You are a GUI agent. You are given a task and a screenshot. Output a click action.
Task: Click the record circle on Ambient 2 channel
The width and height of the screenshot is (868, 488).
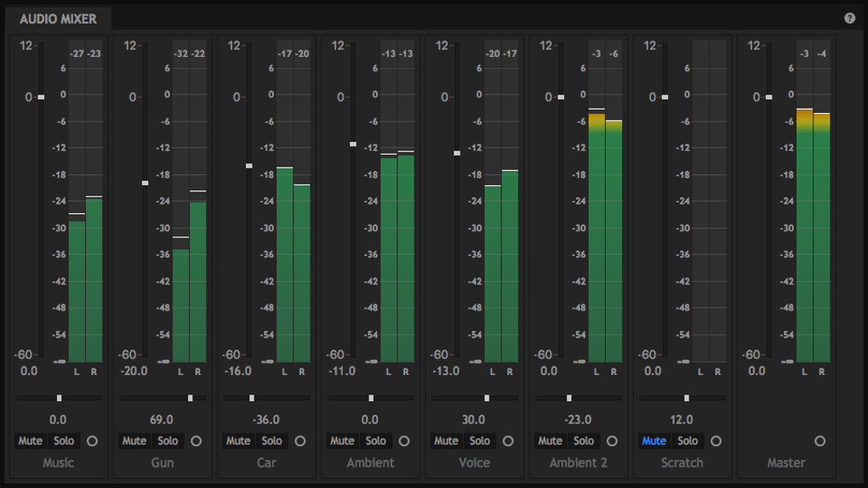612,441
